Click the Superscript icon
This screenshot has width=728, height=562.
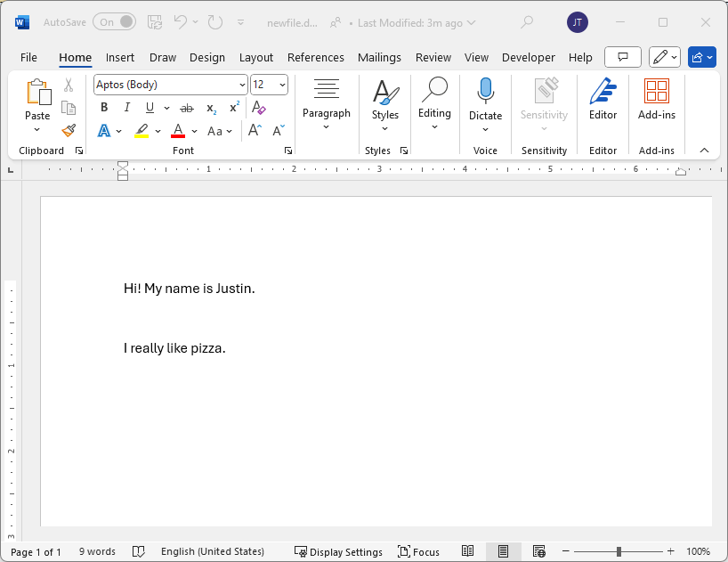click(234, 108)
